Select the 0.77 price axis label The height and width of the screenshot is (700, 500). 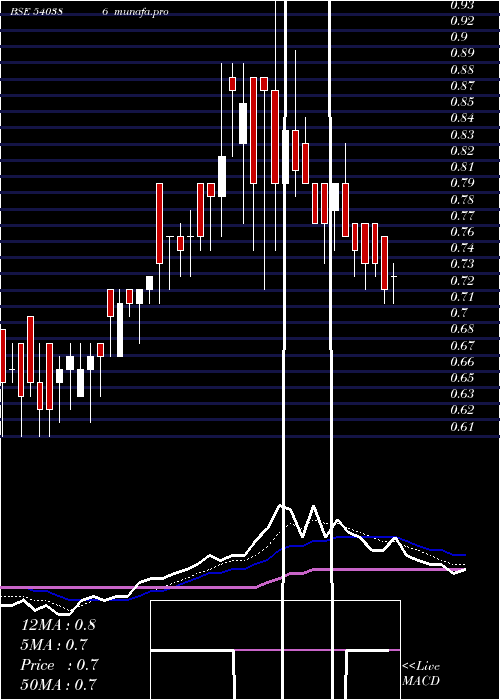tap(462, 216)
